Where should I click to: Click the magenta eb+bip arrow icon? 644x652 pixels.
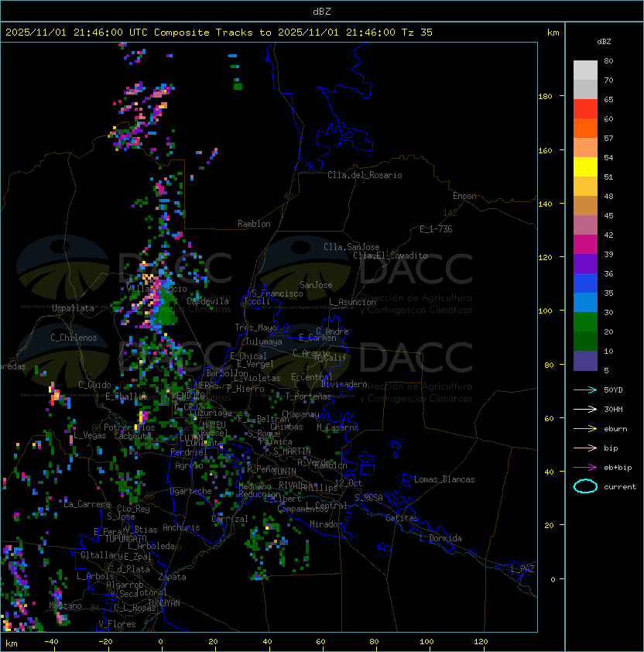[585, 468]
